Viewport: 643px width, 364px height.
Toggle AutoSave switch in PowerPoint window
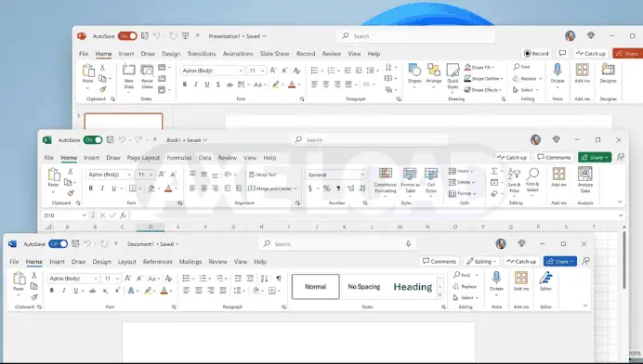(x=127, y=36)
